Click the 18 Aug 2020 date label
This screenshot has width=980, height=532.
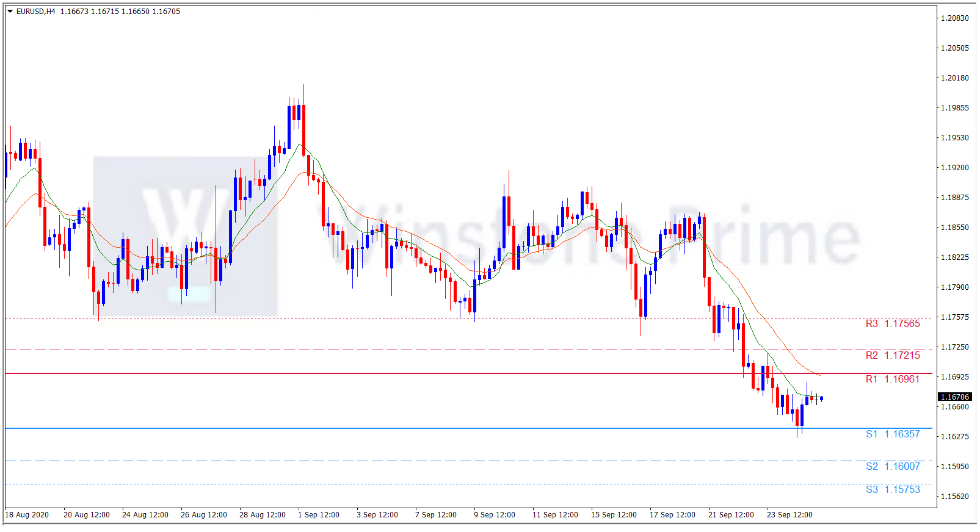coord(27,514)
